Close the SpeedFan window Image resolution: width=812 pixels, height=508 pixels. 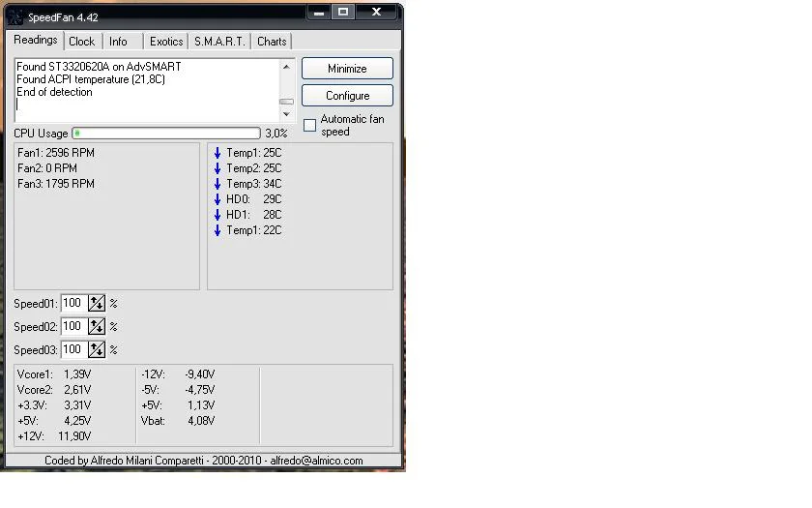376,12
